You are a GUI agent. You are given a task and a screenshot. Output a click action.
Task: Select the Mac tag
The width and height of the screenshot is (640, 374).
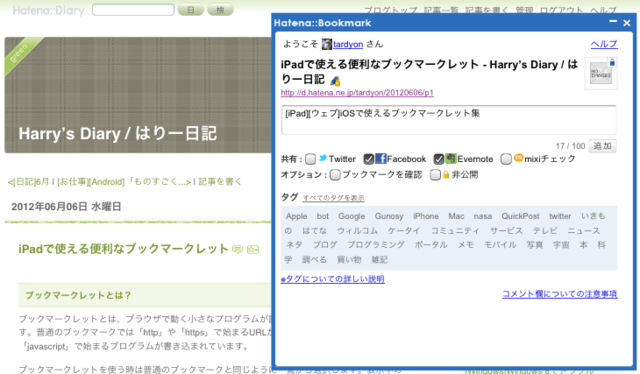pos(456,216)
